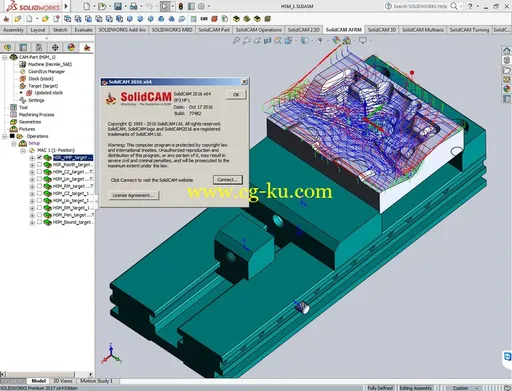This screenshot has height=391, width=512.
Task: Click the Edit Appearance color ball icon
Action: pyautogui.click(x=336, y=41)
